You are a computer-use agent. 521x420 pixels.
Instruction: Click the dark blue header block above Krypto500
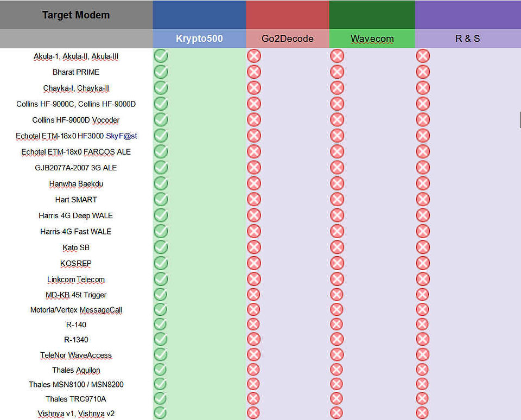pos(199,15)
